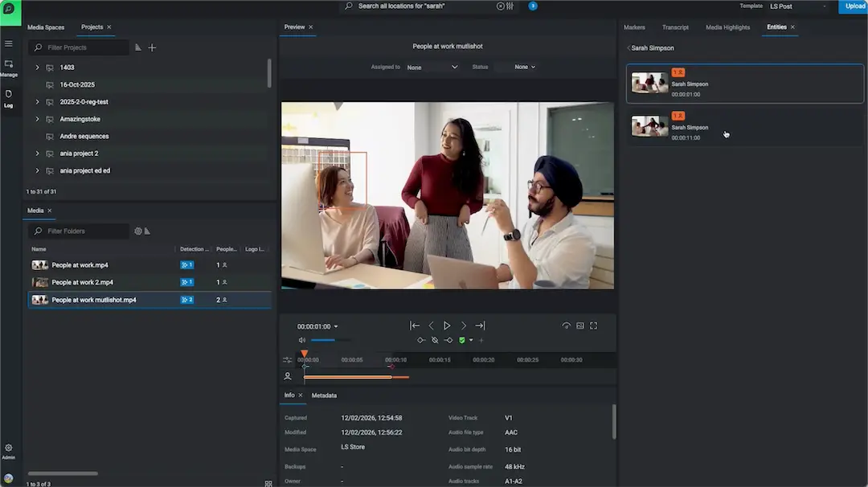
Task: Go back from Sarah Simpson entity
Action: (628, 48)
